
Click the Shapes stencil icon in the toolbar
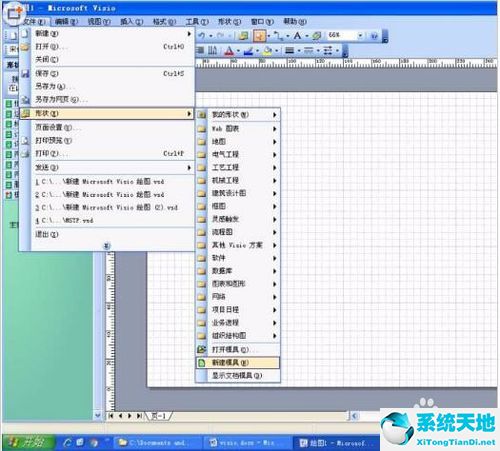tap(244, 36)
